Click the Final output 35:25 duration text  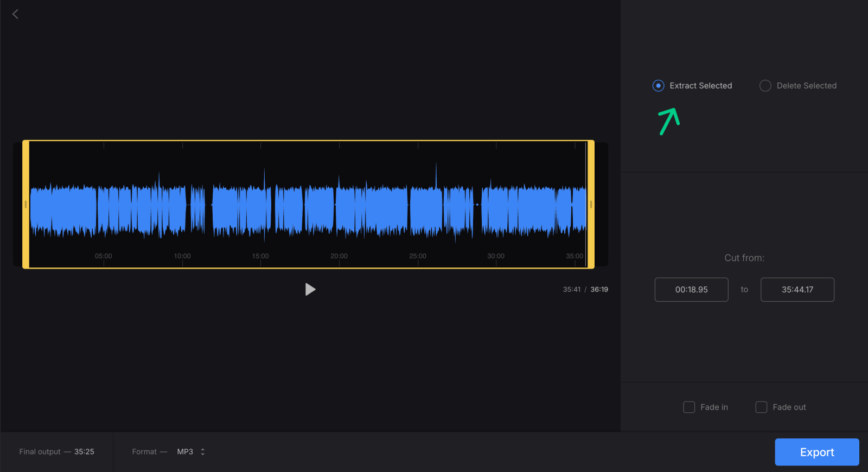57,451
